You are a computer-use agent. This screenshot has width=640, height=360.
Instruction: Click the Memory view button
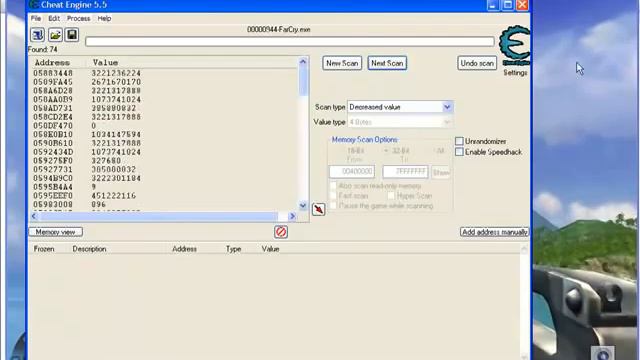click(56, 232)
